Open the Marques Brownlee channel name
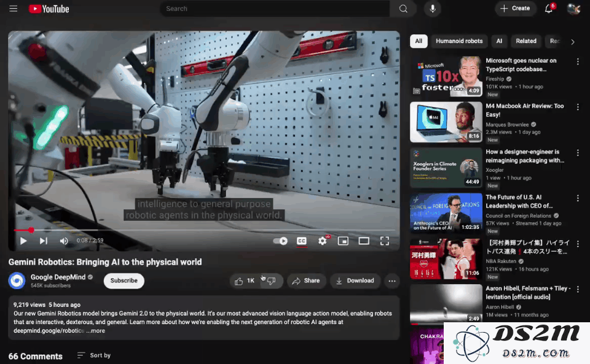 click(507, 125)
